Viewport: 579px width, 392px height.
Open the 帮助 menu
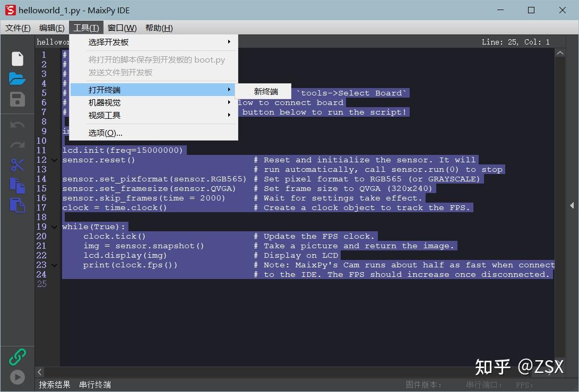point(159,28)
